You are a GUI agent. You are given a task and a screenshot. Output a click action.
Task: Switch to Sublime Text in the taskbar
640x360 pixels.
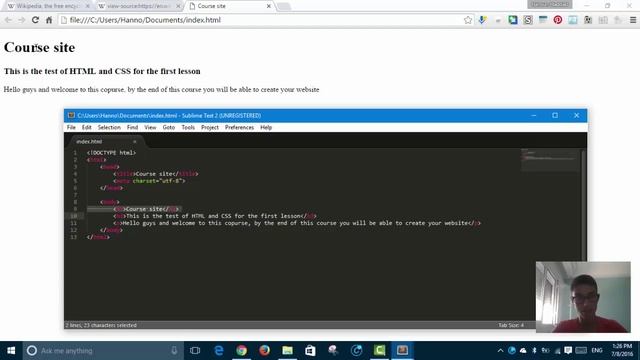tap(402, 351)
